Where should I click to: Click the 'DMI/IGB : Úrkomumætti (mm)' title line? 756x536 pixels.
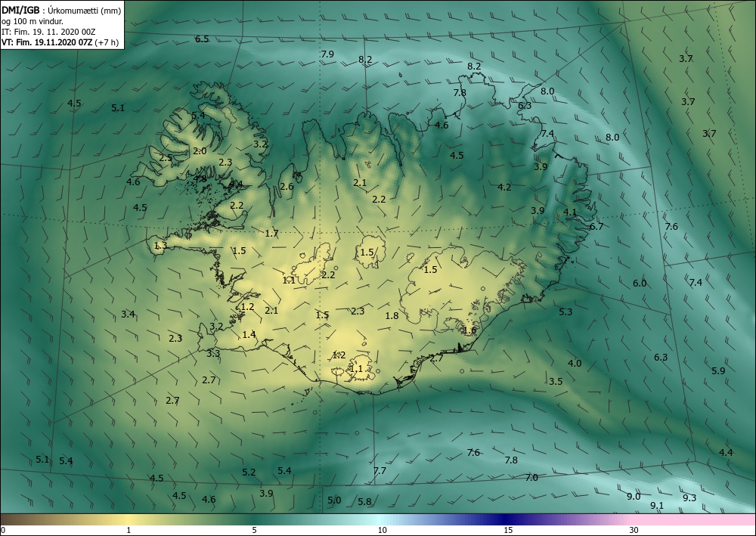(61, 10)
